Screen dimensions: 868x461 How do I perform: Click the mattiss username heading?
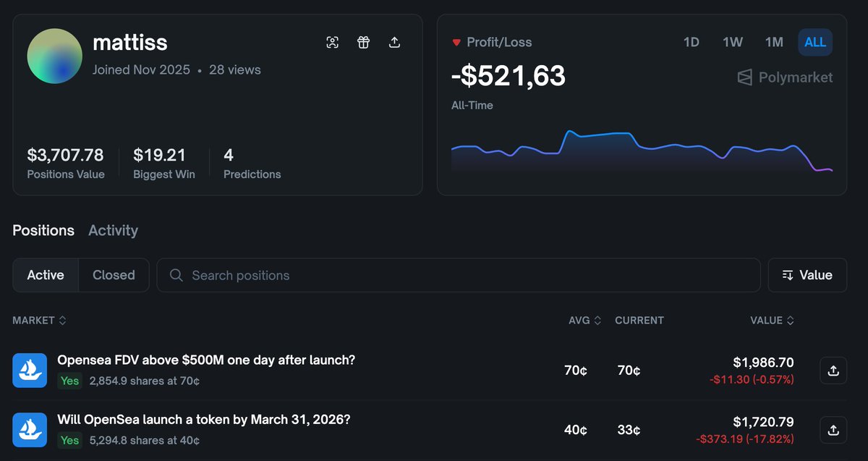point(130,43)
